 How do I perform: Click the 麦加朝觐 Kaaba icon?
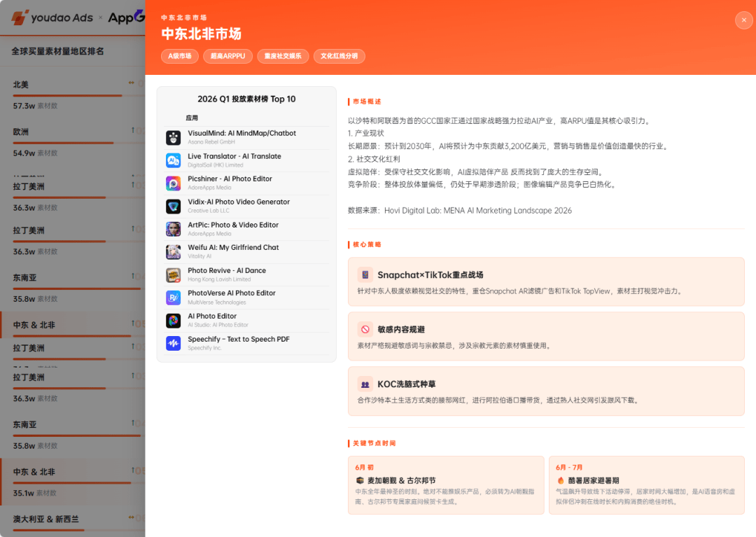click(x=360, y=480)
